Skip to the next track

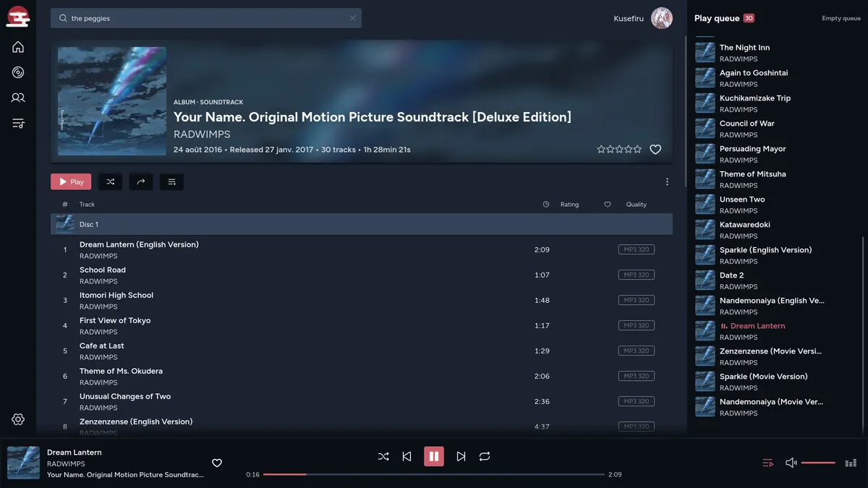[461, 456]
